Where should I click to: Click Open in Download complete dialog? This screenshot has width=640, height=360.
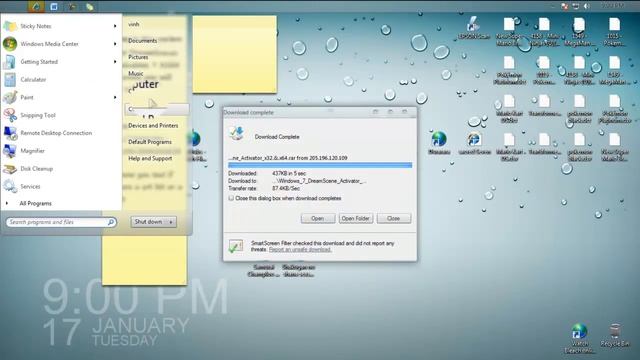point(318,218)
